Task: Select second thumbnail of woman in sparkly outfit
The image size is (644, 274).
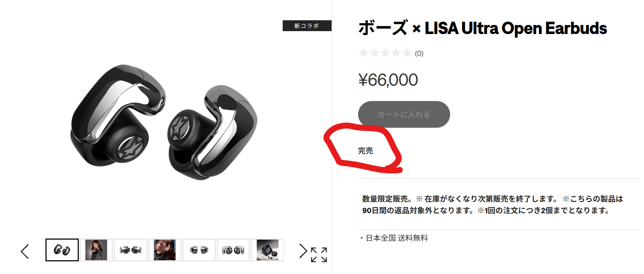Action: pyautogui.click(x=96, y=250)
